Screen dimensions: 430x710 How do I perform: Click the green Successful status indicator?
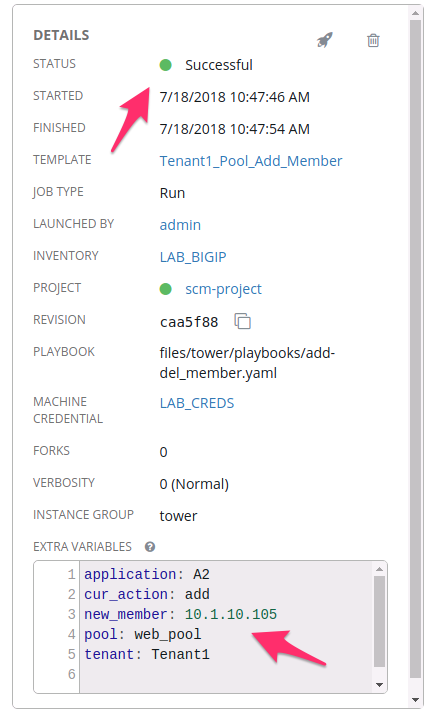click(x=166, y=65)
